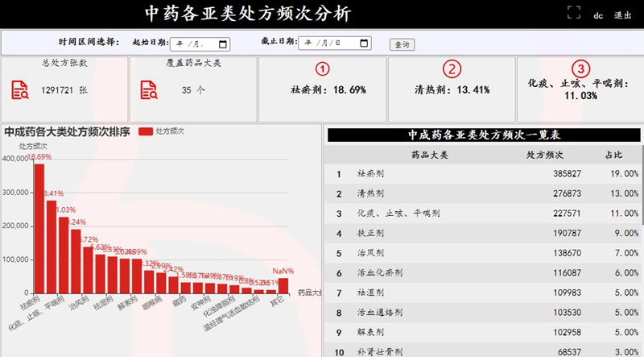644x357 pixels.
Task: Click the frequency value 102958
Action: pyautogui.click(x=567, y=332)
